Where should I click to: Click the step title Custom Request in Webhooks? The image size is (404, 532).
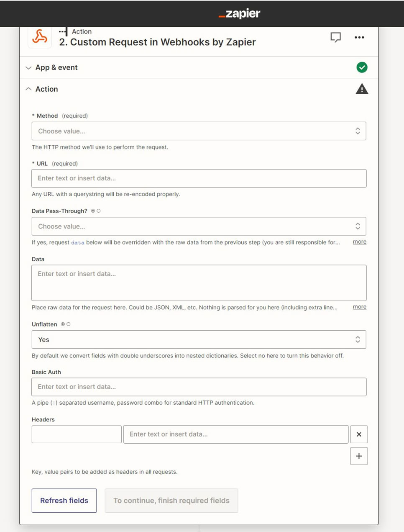[157, 42]
